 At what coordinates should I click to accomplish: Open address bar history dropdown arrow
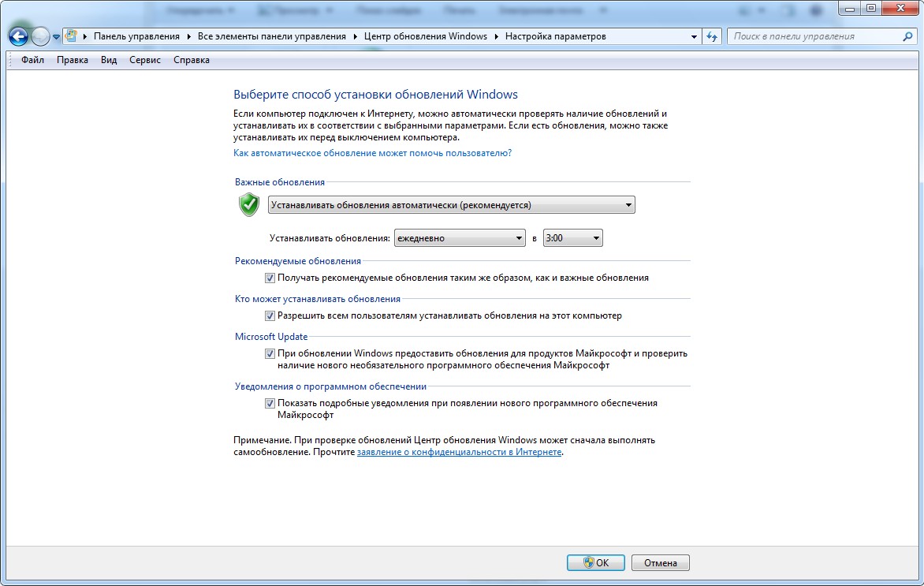[694, 36]
